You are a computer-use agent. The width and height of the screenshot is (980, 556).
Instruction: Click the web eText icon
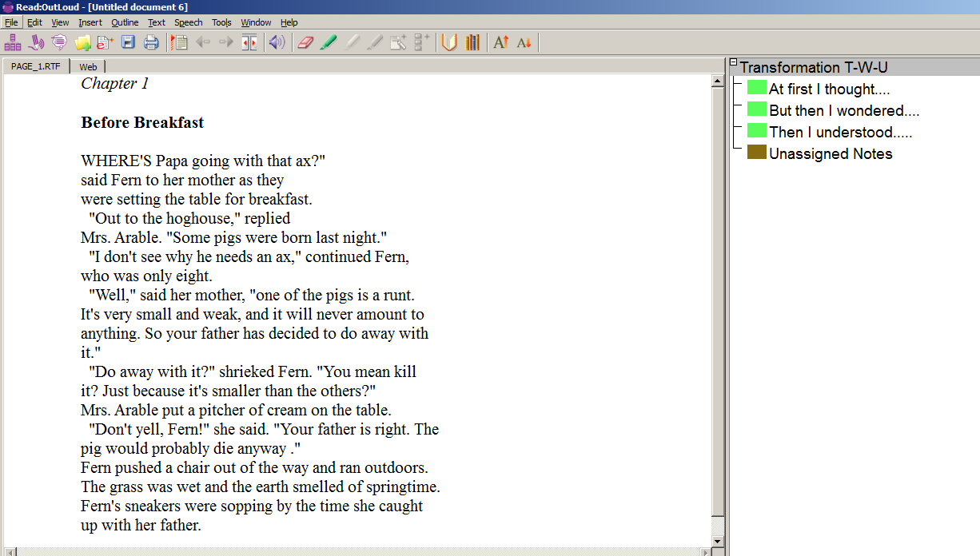tap(105, 42)
